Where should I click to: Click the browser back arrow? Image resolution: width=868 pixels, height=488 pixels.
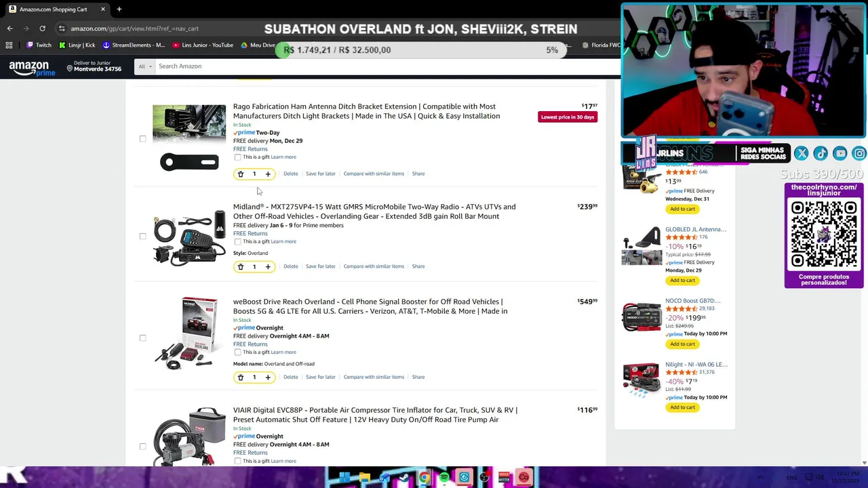[9, 28]
